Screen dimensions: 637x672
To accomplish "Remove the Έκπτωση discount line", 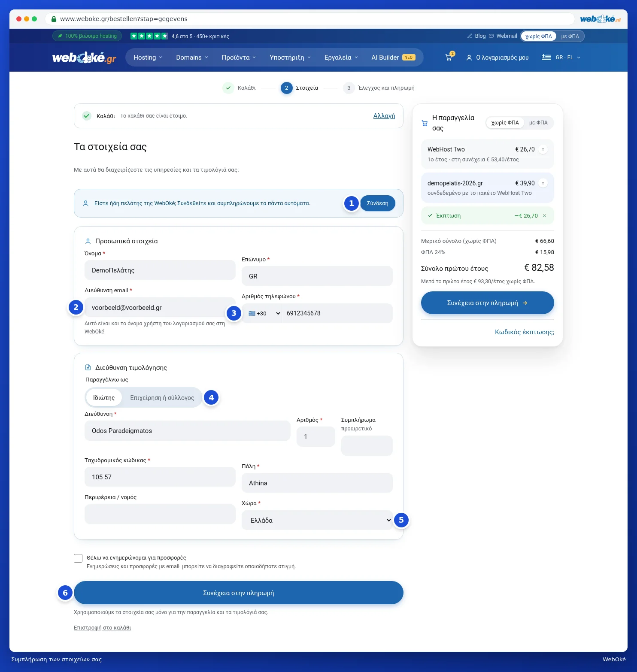I will tap(544, 216).
